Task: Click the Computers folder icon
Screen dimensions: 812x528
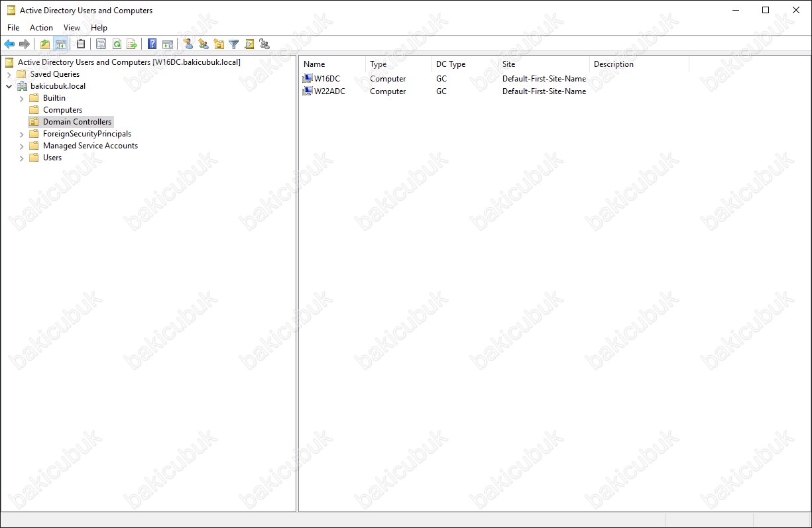Action: pyautogui.click(x=34, y=110)
